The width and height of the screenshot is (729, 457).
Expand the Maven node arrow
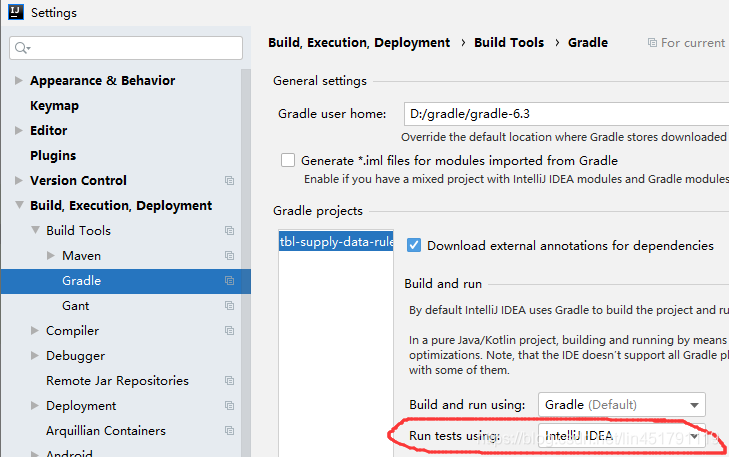[x=51, y=255]
